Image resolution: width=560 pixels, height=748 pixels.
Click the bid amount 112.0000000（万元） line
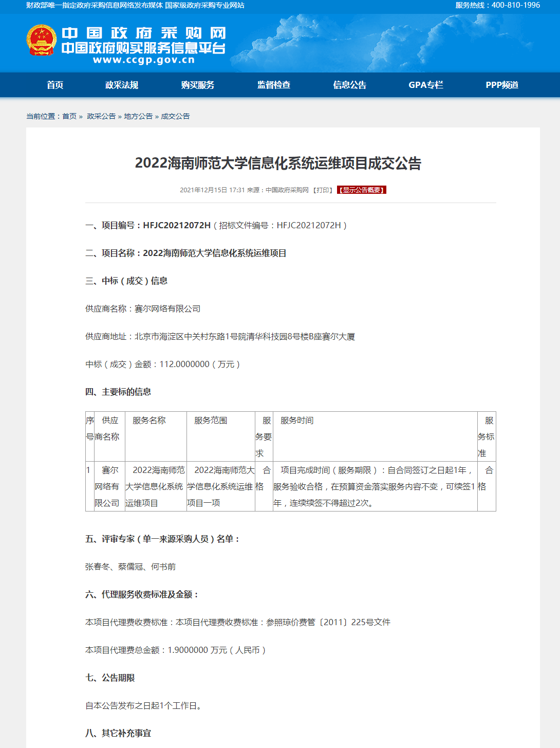(163, 364)
